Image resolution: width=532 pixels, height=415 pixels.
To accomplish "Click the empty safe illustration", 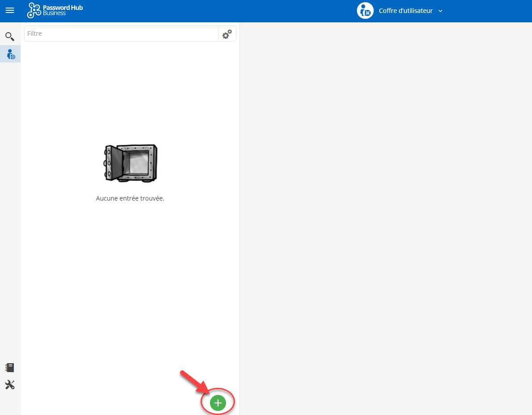I will point(130,163).
